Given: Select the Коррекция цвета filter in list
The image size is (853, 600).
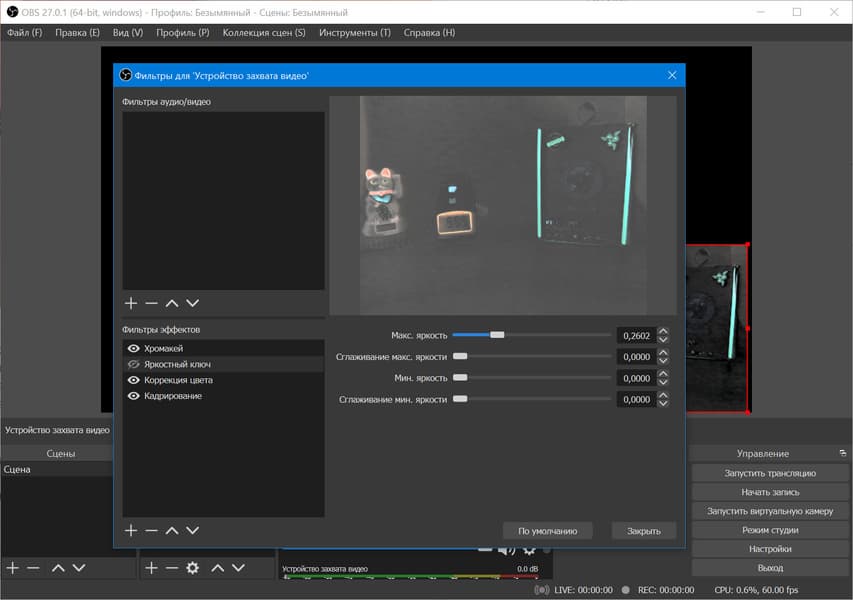Looking at the screenshot, I should click(178, 380).
